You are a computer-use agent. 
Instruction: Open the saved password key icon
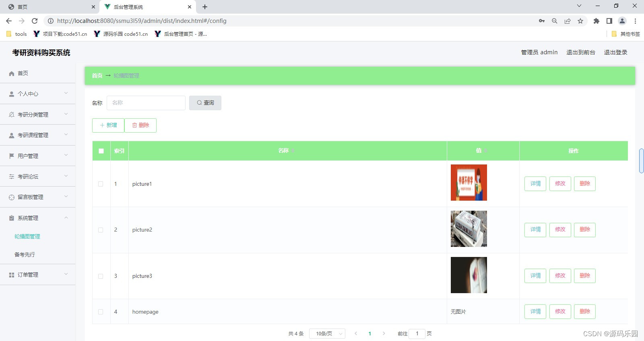tap(542, 21)
